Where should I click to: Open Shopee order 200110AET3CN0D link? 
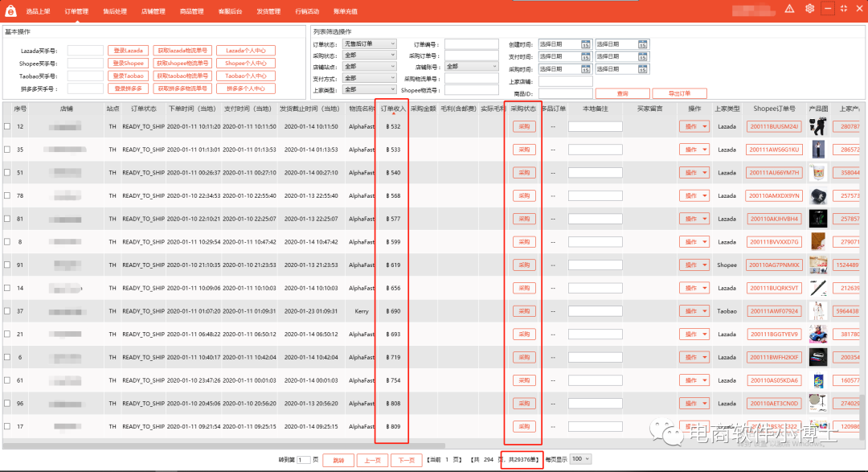click(x=774, y=404)
